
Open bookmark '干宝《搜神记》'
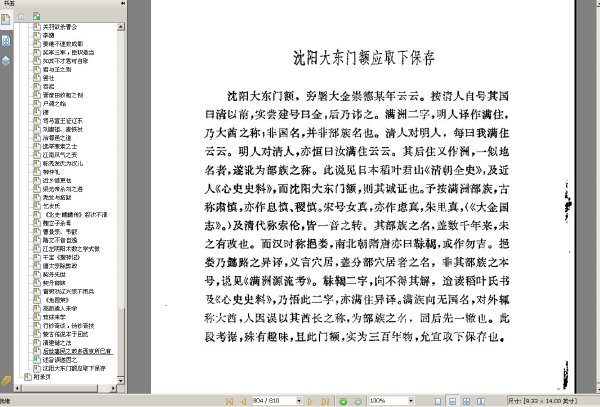tap(61, 257)
